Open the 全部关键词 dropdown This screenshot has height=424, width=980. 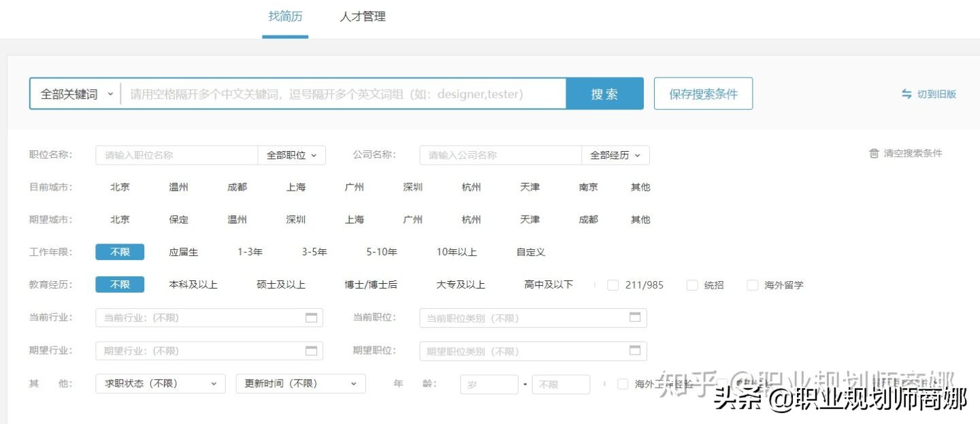point(75,93)
